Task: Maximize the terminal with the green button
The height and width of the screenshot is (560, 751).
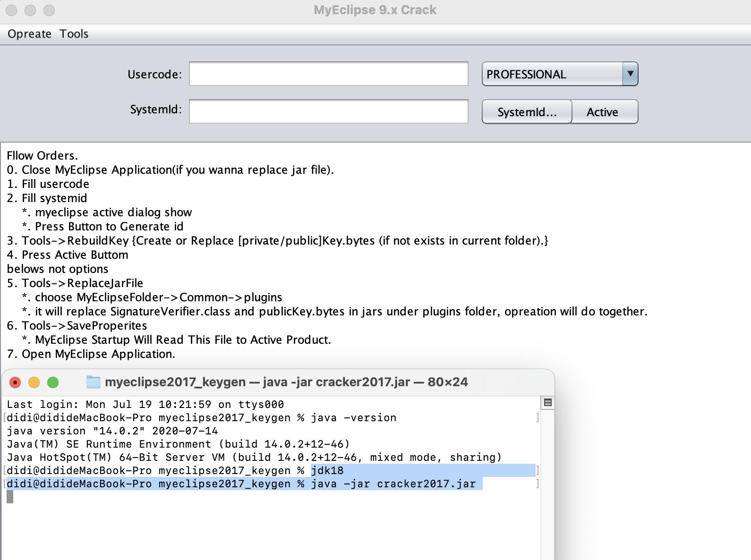Action: click(x=53, y=382)
